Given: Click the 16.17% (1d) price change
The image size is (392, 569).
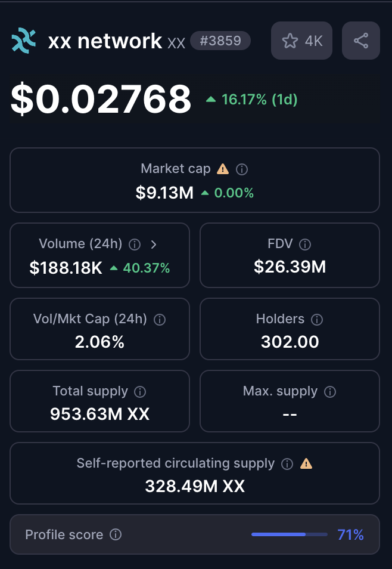Looking at the screenshot, I should 252,100.
